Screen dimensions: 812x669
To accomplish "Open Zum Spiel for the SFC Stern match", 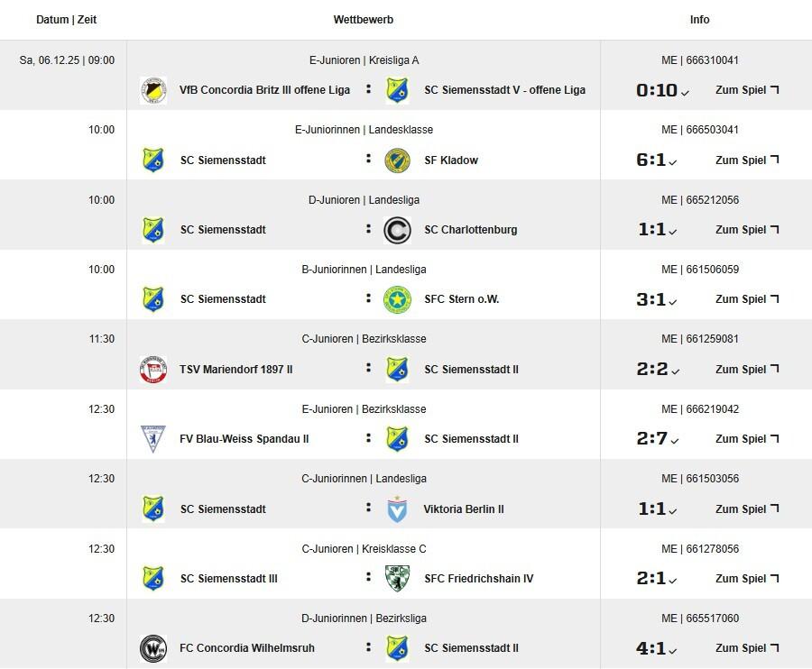I will tap(747, 299).
